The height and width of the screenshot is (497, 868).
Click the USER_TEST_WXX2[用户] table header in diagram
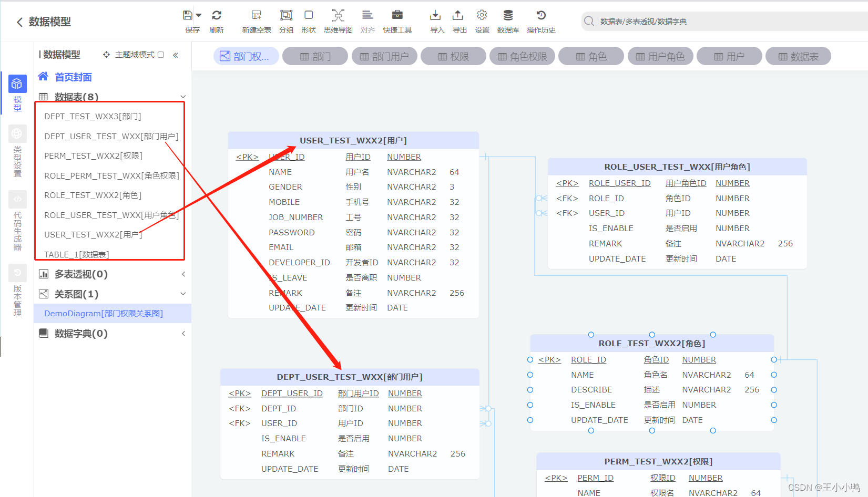[353, 141]
